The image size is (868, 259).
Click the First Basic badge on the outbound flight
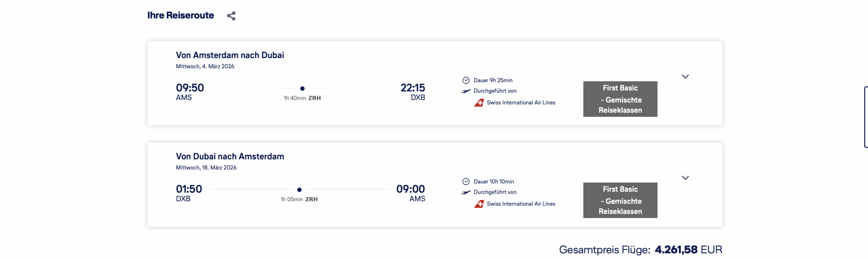click(x=620, y=99)
